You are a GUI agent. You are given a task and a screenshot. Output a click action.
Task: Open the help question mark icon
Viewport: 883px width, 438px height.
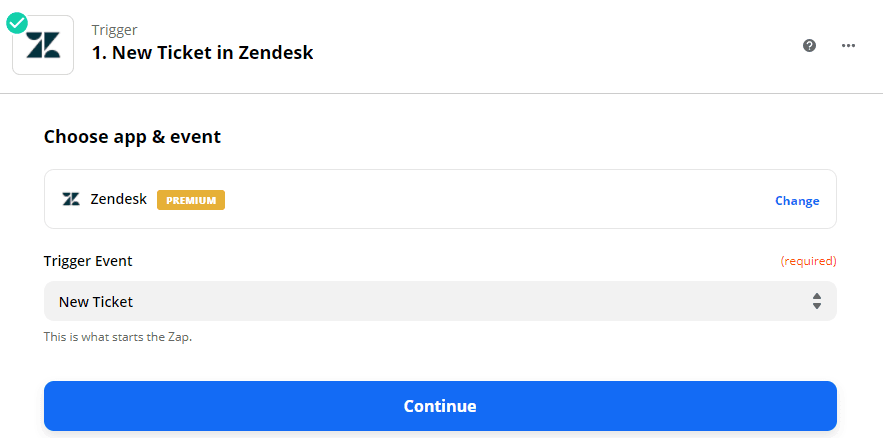(809, 45)
